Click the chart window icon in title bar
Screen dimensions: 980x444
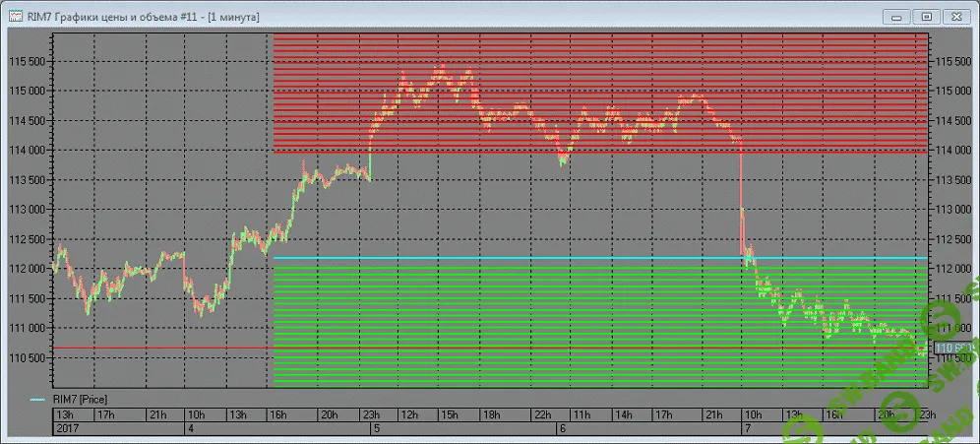(15, 16)
